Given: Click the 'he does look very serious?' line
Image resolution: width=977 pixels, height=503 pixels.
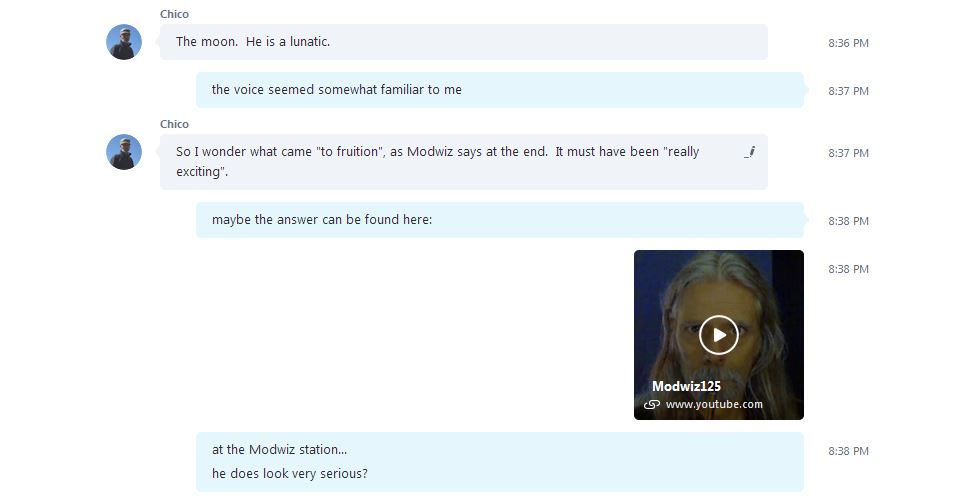Looking at the screenshot, I should click(x=290, y=474).
